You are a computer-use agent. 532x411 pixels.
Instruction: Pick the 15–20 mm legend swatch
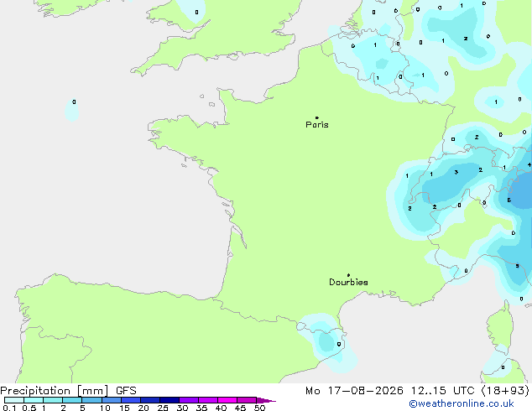[x=131, y=400]
